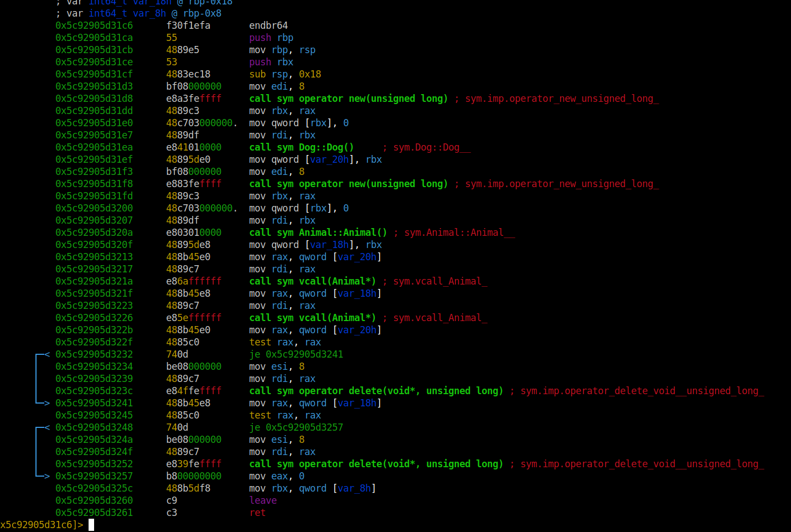Click the jump arrow at address 0x5c92905d3232
The height and width of the screenshot is (532, 791).
(x=43, y=354)
